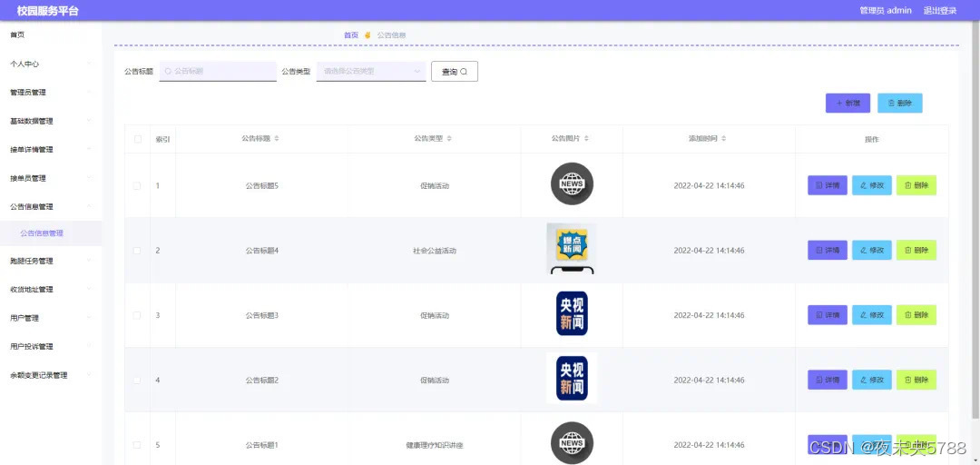This screenshot has width=980, height=465.
Task: Check the checkbox for row 公告标题2
Action: click(137, 380)
